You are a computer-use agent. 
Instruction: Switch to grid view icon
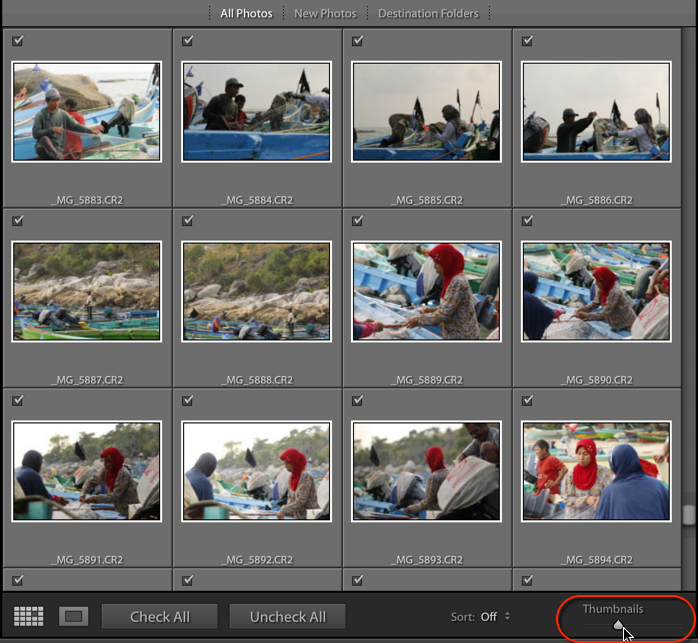tap(29, 616)
